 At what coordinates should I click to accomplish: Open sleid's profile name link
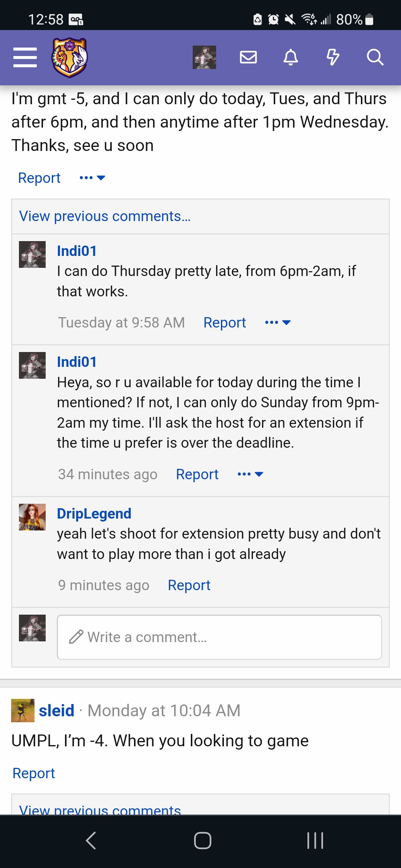pos(56,711)
